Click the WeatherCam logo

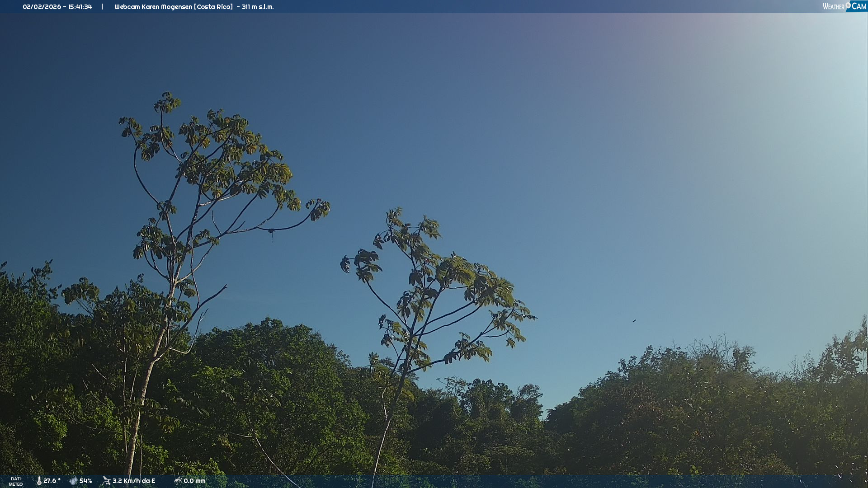point(844,6)
